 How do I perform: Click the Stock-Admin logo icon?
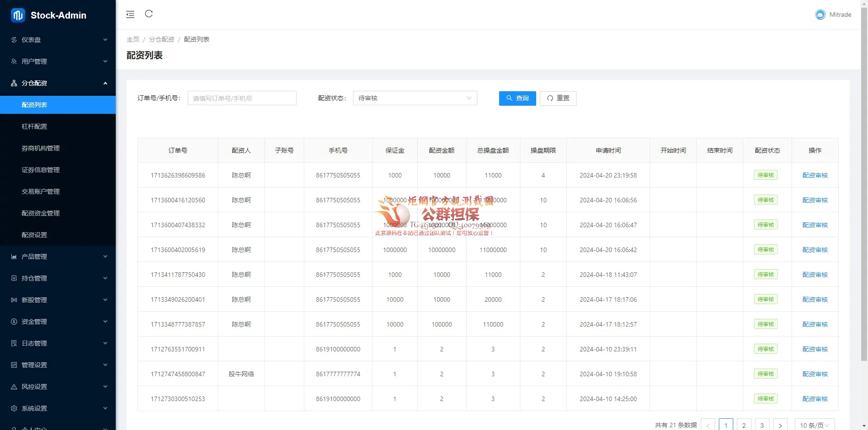click(18, 15)
